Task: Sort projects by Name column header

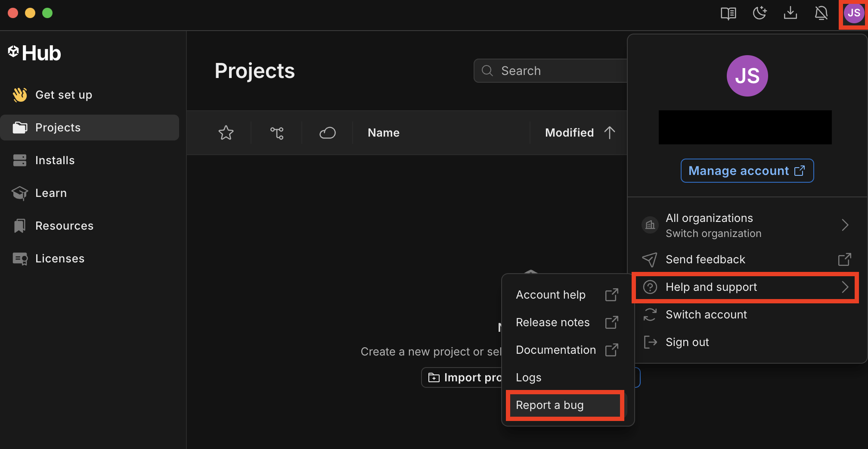Action: coord(384,133)
